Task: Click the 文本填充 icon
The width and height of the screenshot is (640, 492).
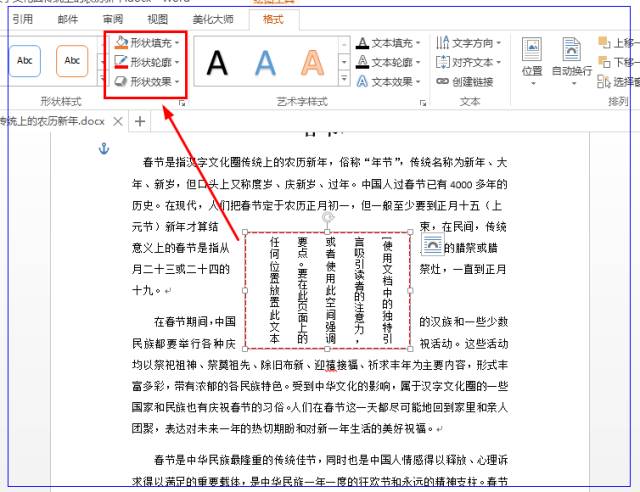Action: (362, 42)
